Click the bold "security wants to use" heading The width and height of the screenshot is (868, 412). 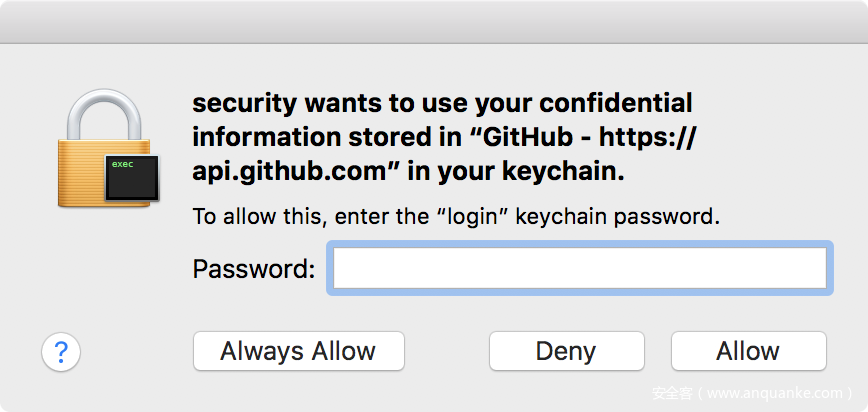pyautogui.click(x=349, y=103)
